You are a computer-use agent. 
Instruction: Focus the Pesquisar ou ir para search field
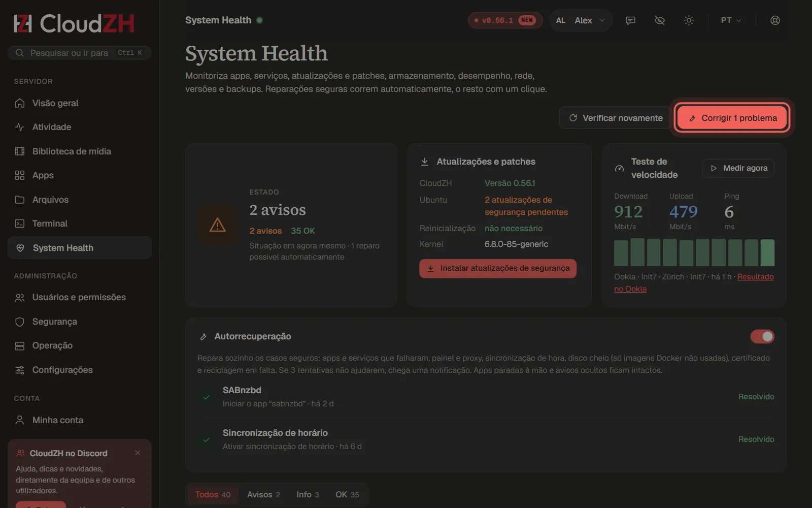click(x=80, y=53)
